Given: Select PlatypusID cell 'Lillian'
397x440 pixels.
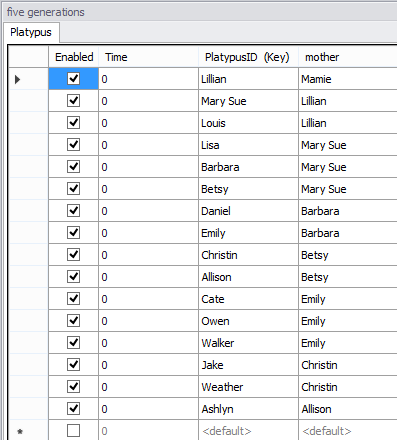Looking at the screenshot, I should (x=248, y=79).
